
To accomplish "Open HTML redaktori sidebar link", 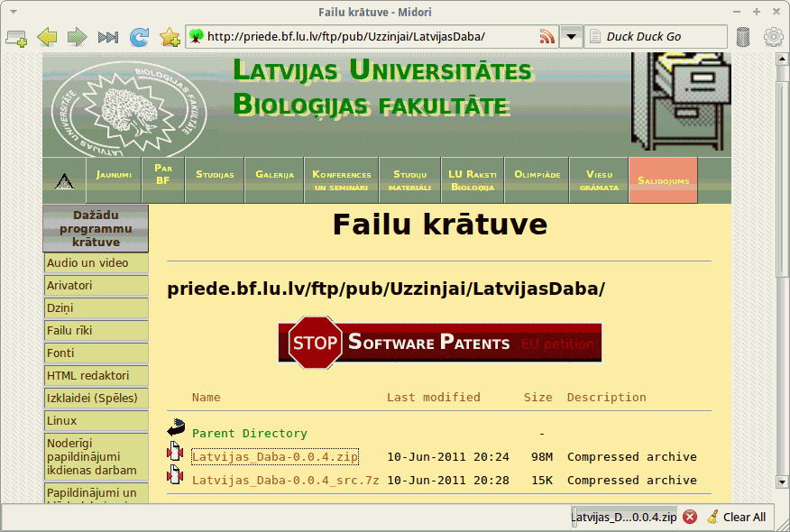I will 96,376.
